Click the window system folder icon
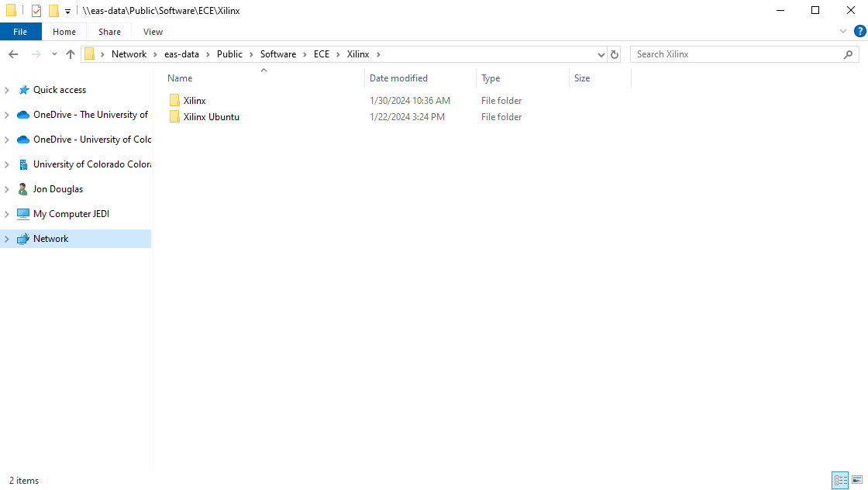The width and height of the screenshot is (868, 490). tap(11, 11)
